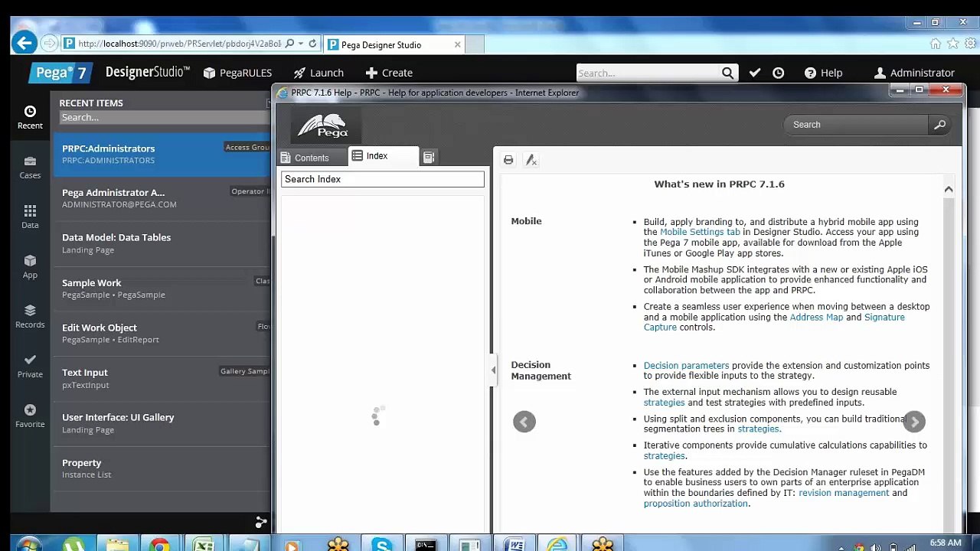The image size is (980, 551).
Task: Open the address bar history dropdown
Action: (x=301, y=44)
